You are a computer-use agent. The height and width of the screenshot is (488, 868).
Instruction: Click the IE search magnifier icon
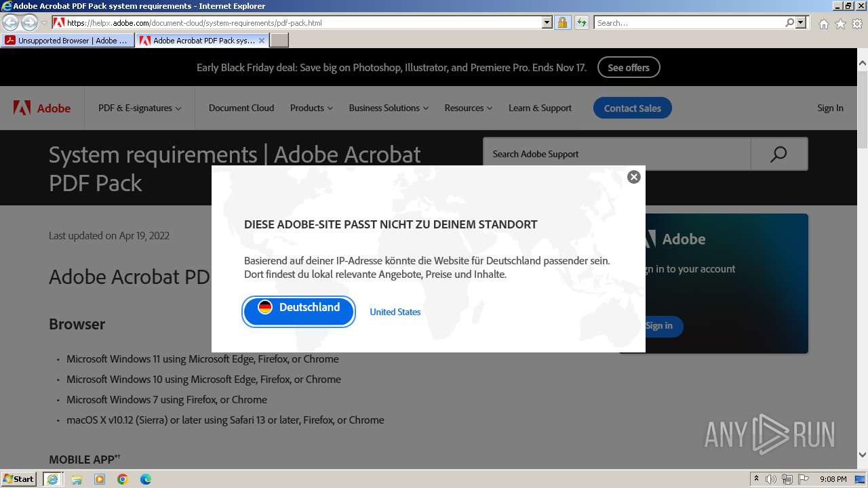(x=789, y=22)
